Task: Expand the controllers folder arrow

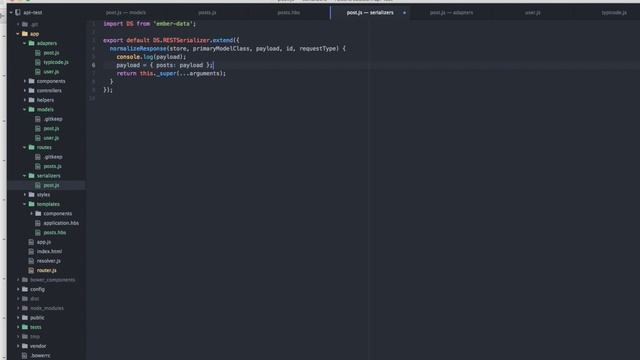Action: click(25, 91)
